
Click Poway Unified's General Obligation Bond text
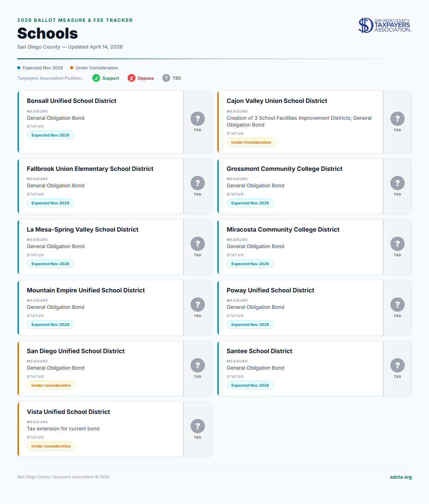click(x=255, y=307)
